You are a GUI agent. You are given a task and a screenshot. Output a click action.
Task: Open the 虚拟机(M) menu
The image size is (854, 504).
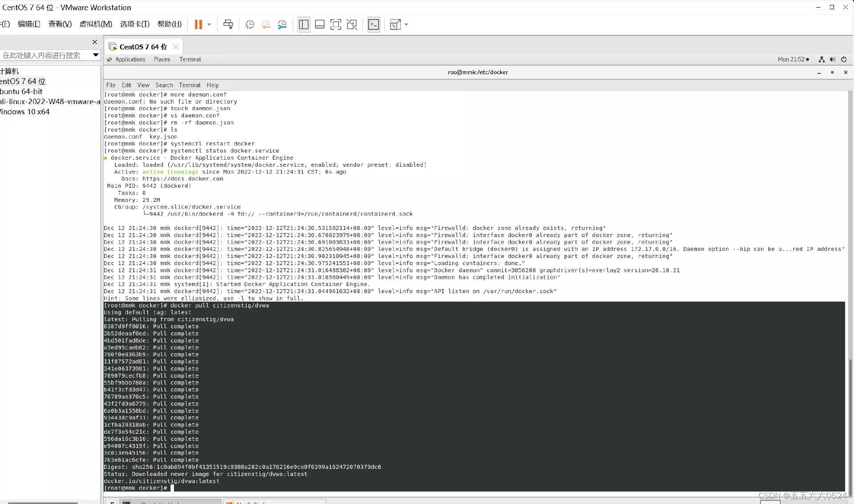tap(96, 24)
